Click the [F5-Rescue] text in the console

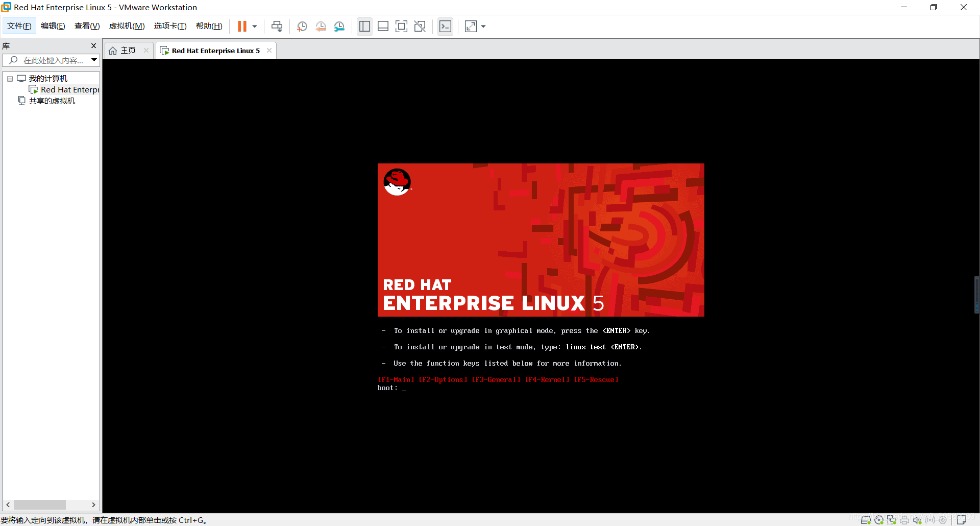click(596, 380)
